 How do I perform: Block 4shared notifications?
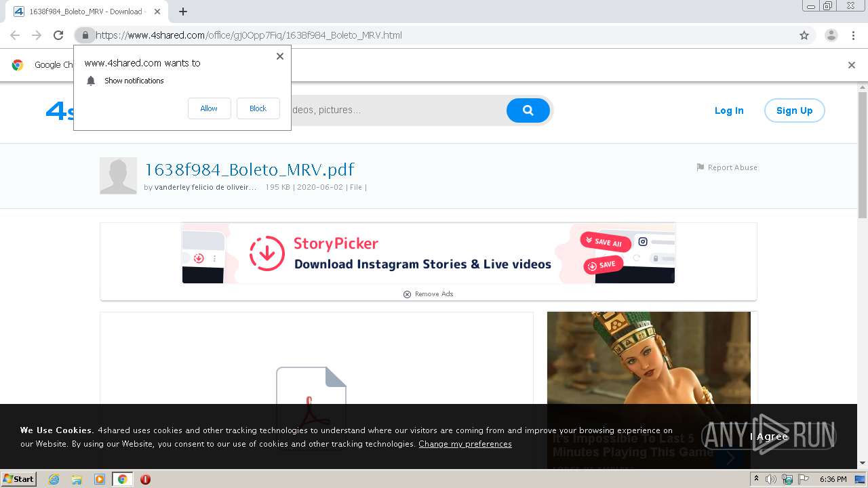click(x=258, y=108)
